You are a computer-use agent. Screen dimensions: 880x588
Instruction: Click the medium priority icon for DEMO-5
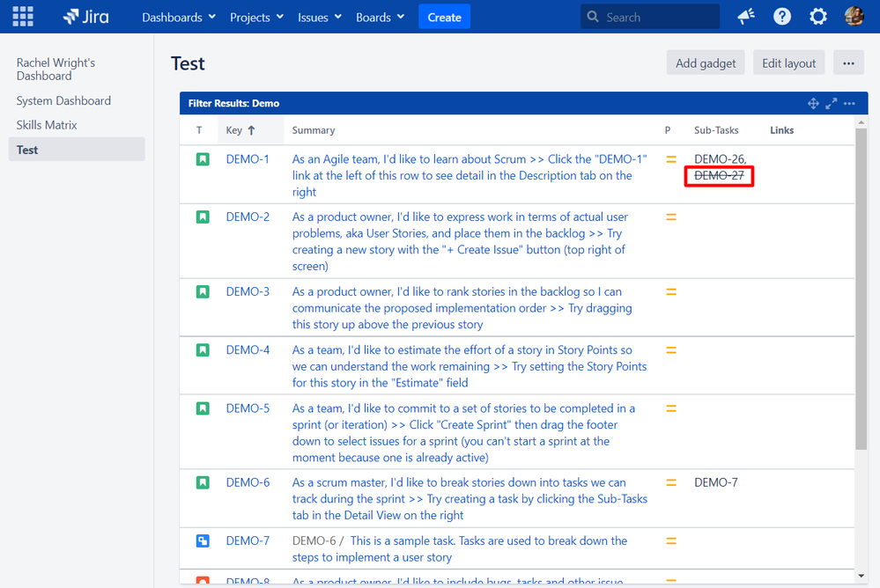(x=670, y=408)
